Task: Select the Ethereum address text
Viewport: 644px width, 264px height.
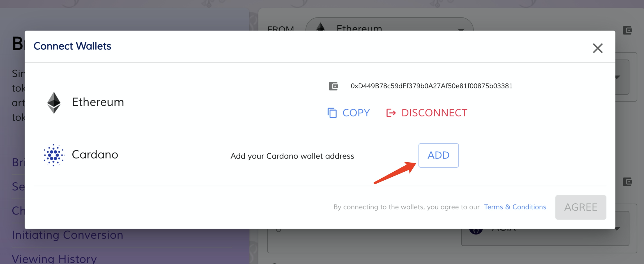Action: coord(431,86)
